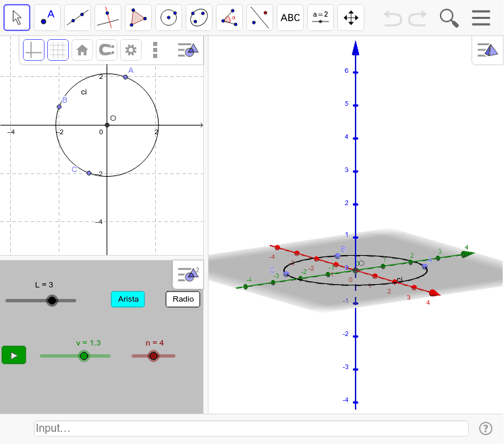This screenshot has width=504, height=444.
Task: Select point C in the 3D view
Action: click(x=286, y=274)
